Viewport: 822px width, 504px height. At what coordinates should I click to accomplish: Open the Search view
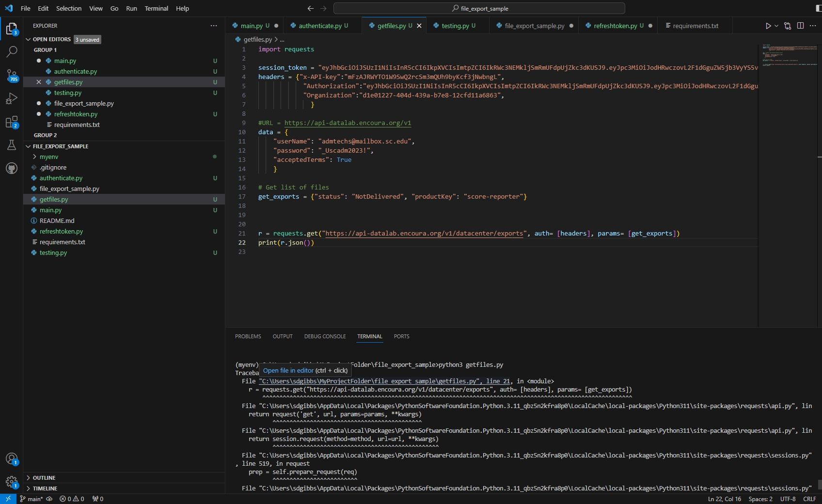pos(12,51)
